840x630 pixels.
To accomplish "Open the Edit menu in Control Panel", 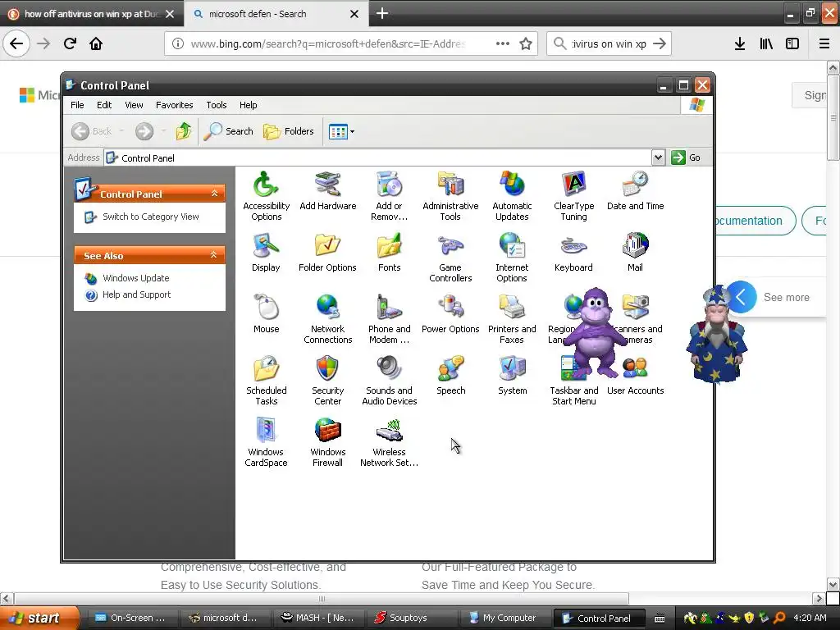I will tap(104, 105).
